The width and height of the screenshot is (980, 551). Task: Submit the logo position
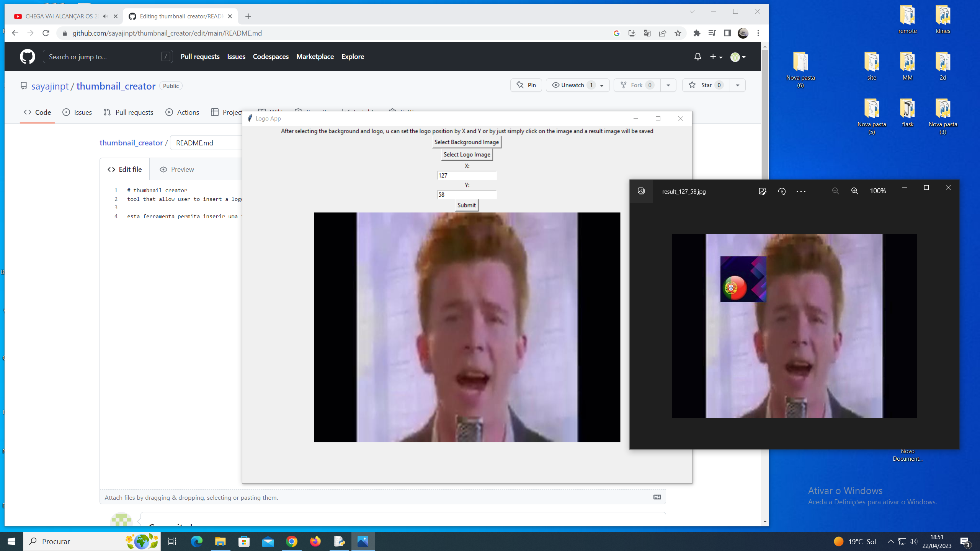[466, 205]
